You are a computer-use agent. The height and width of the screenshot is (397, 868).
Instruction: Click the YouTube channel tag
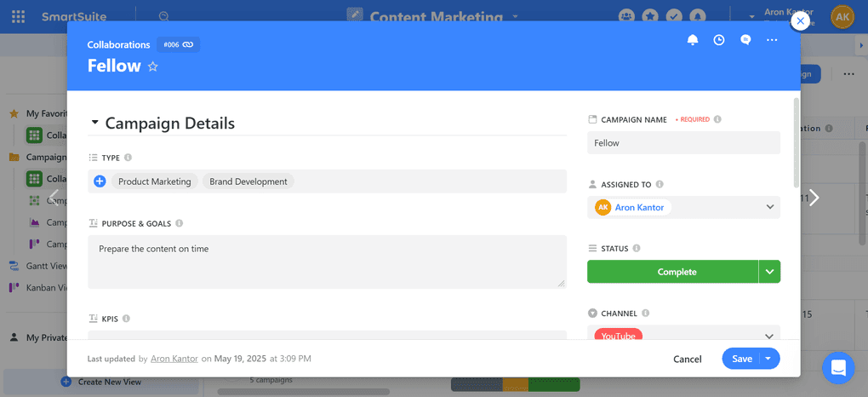[619, 335]
